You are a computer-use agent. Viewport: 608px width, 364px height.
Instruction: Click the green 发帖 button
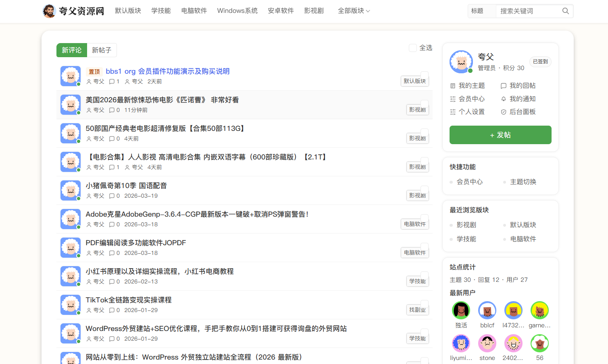click(500, 135)
